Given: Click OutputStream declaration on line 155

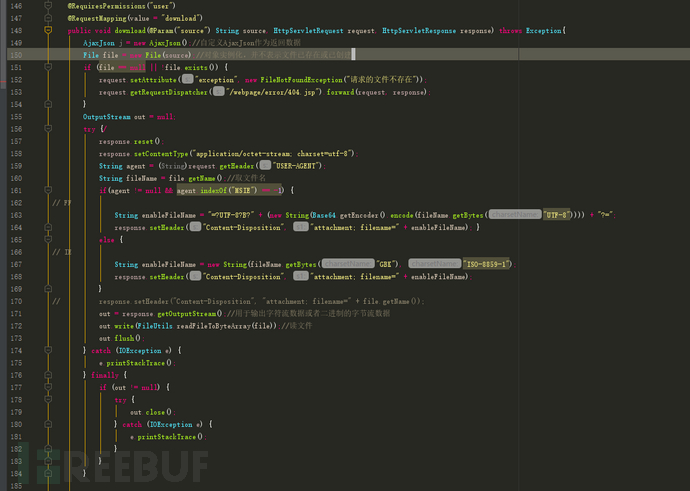Looking at the screenshot, I should [106, 117].
